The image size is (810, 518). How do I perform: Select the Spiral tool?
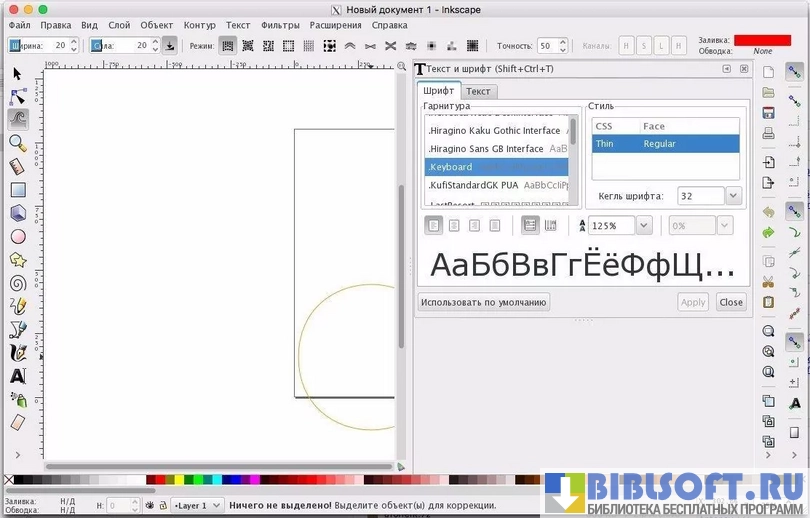(18, 283)
